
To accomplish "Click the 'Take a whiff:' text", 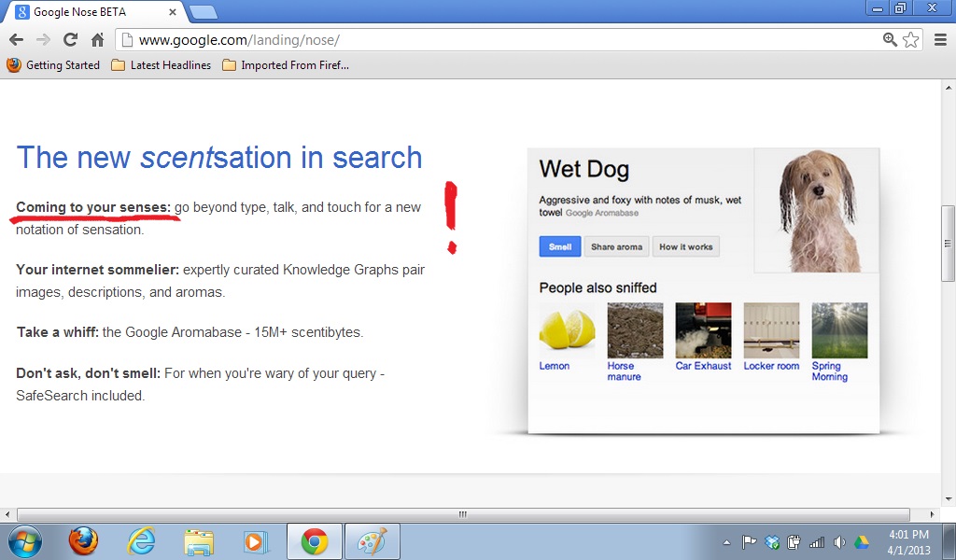I will (57, 332).
